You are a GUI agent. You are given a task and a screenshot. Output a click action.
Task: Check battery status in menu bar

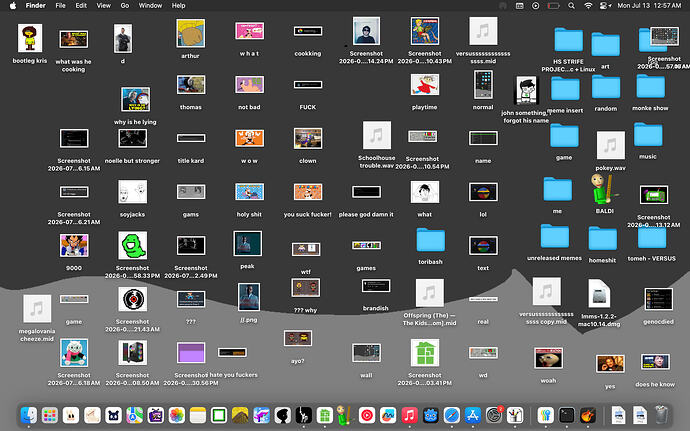[553, 6]
